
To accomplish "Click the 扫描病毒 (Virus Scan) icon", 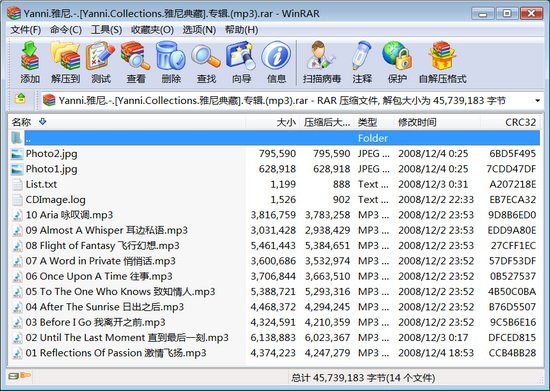I will 321,55.
